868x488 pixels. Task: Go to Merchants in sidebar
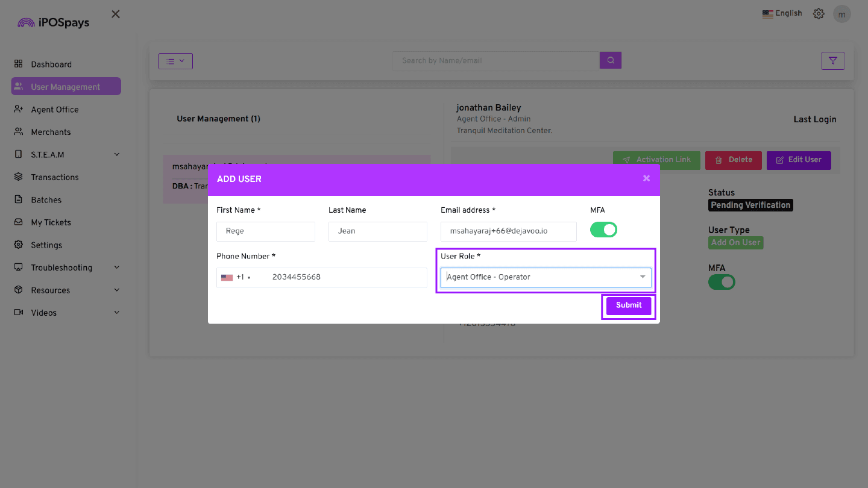51,132
